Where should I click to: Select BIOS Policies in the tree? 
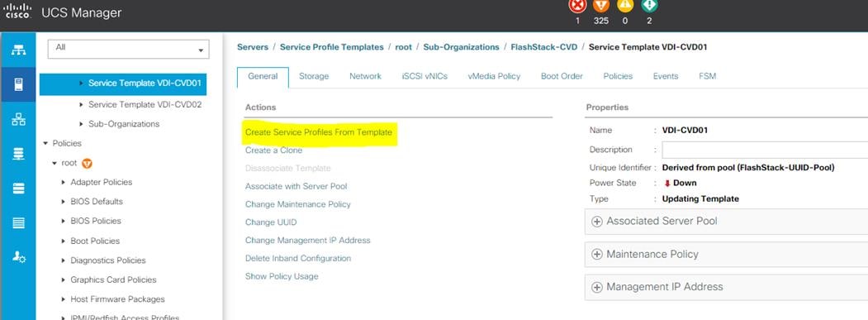(96, 221)
